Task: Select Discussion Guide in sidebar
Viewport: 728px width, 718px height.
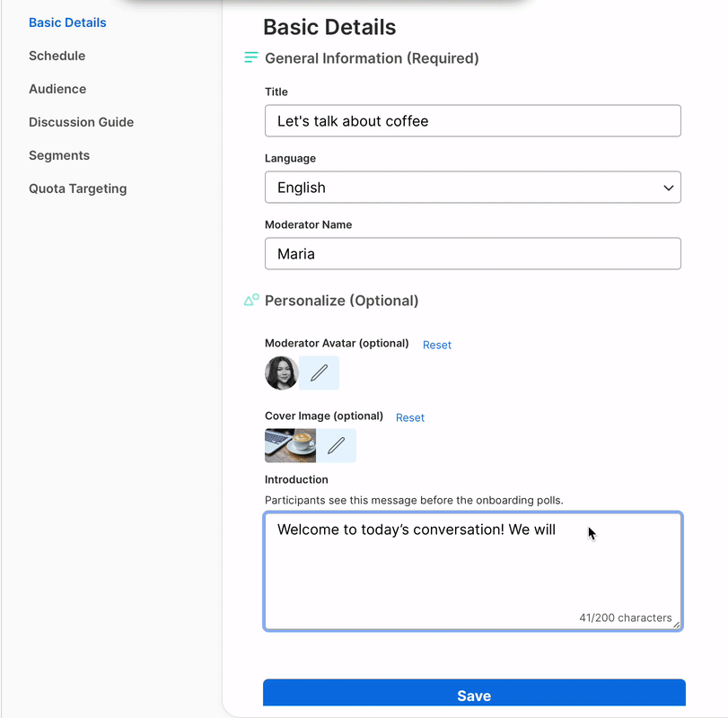Action: [82, 122]
